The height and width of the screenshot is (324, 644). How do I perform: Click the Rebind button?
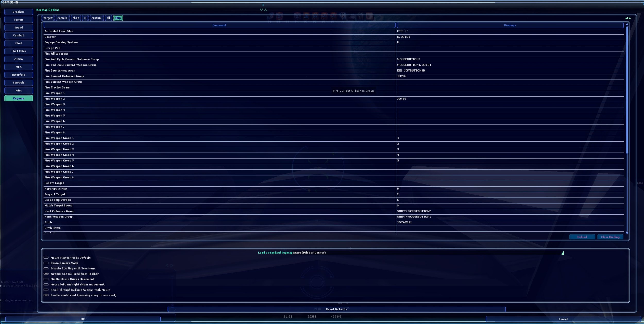point(582,237)
